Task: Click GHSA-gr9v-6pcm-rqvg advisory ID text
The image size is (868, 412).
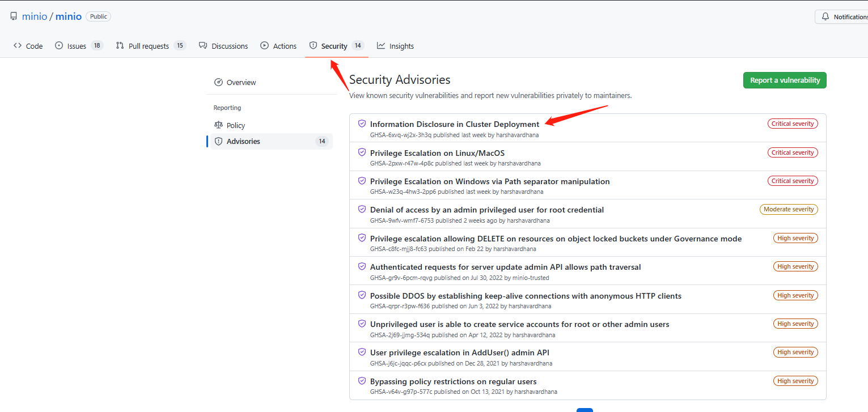Action: click(x=401, y=278)
